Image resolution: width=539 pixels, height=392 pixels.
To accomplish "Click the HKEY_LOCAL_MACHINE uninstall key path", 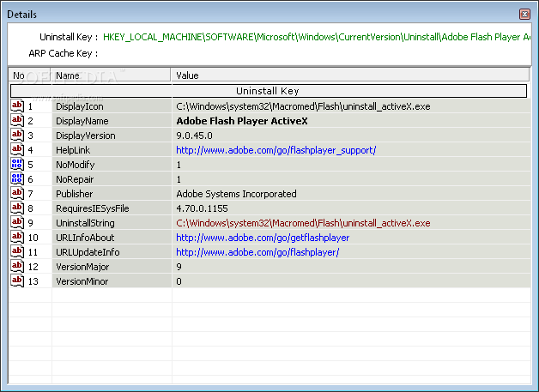I will tap(316, 37).
